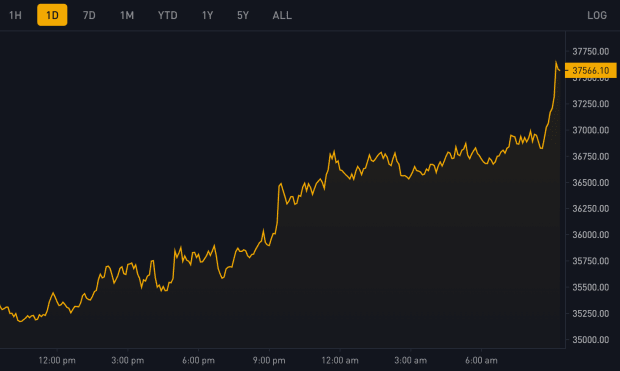This screenshot has width=620, height=371.
Task: Click the 3:00 pm time axis label
Action: (128, 360)
